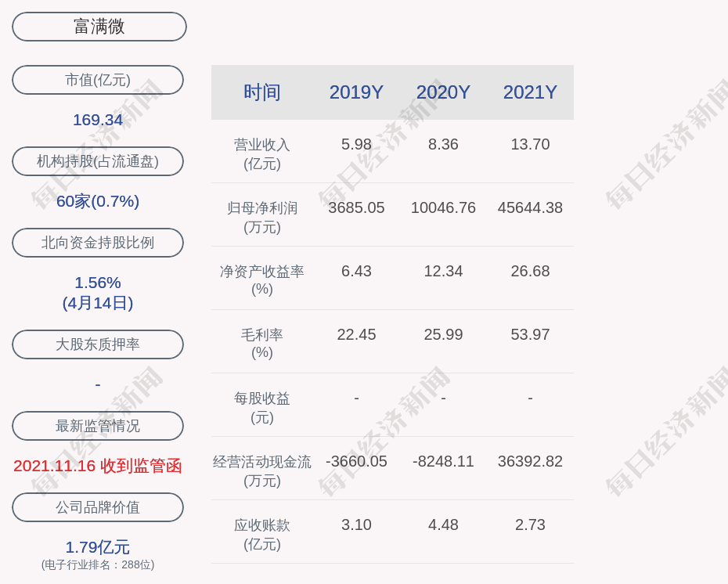Click revenue value 5.98
Viewport: 728px width, 584px height.
pos(357,144)
